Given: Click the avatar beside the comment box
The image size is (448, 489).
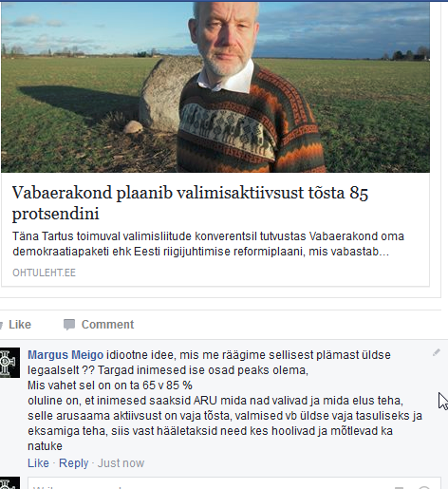Looking at the screenshot, I should click(x=9, y=482).
